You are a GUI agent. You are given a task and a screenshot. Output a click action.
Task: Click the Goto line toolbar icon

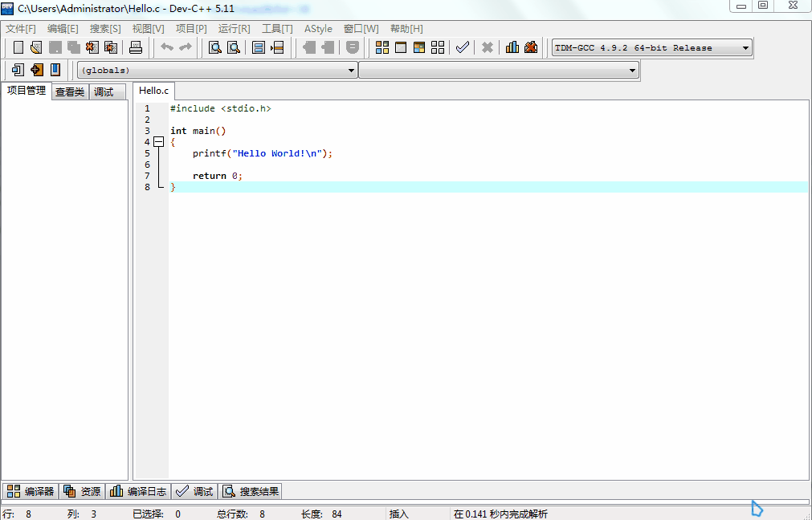pyautogui.click(x=277, y=47)
